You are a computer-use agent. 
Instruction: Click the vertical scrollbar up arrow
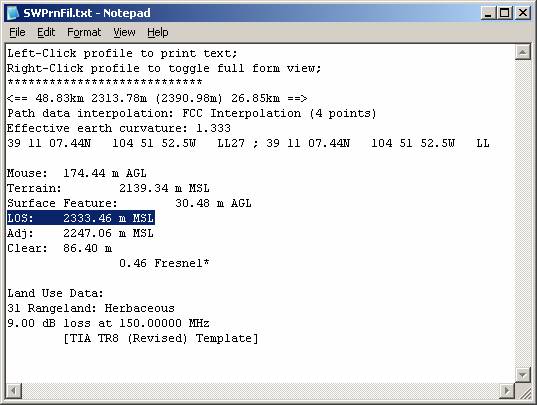click(523, 52)
